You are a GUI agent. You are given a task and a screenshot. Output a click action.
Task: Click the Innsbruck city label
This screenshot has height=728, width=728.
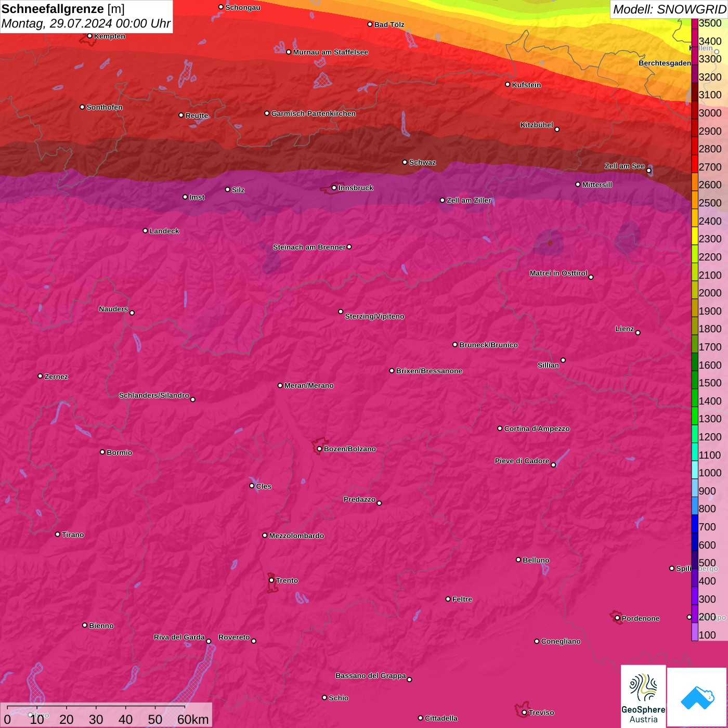click(x=356, y=188)
